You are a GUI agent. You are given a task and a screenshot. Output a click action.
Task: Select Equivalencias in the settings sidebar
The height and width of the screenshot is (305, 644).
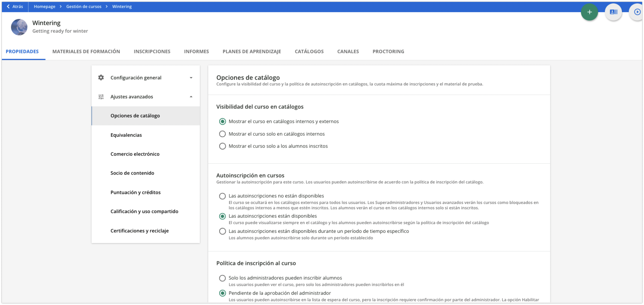coord(126,135)
